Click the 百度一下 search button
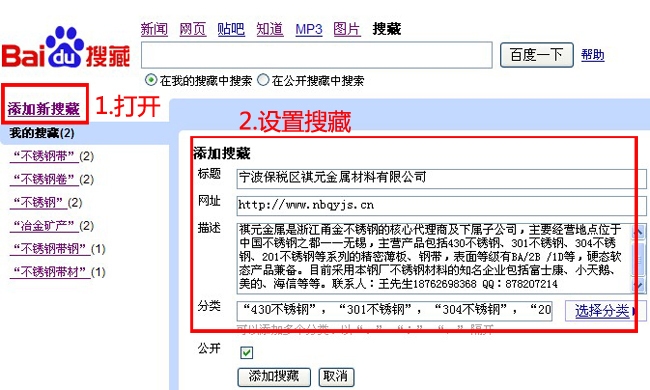This screenshot has height=390, width=650. pos(537,55)
